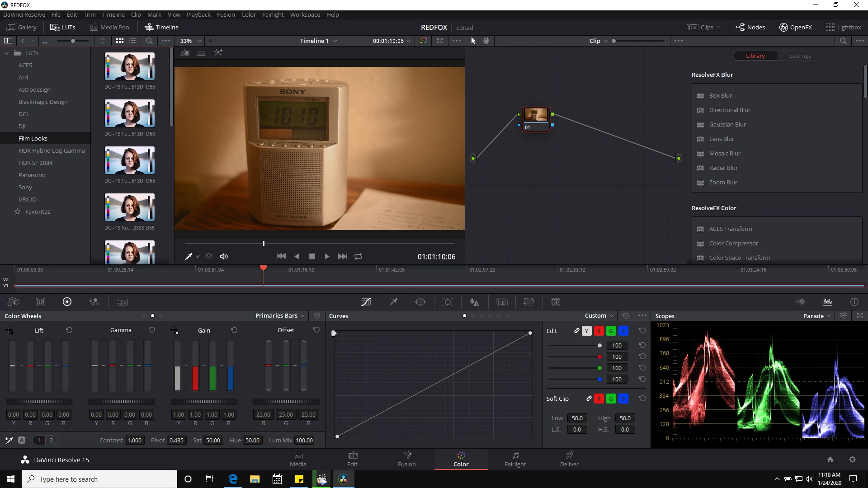The image size is (868, 488).
Task: Open the Color Wheels palette icon
Action: (x=67, y=302)
